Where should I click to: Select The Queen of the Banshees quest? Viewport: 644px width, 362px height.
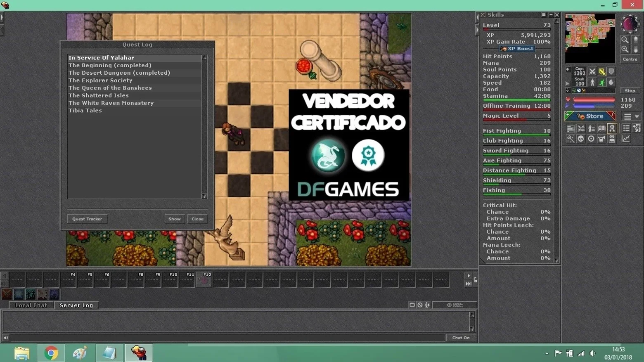135,88
